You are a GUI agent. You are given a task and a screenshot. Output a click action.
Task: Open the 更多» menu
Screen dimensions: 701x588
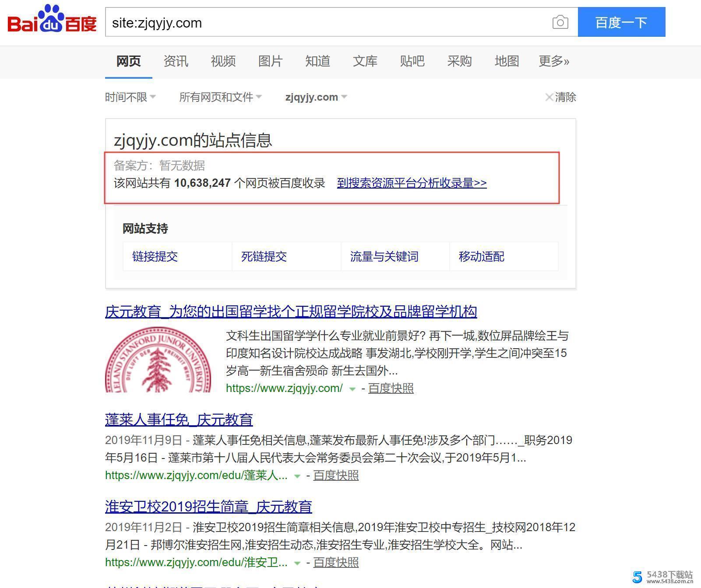(553, 61)
